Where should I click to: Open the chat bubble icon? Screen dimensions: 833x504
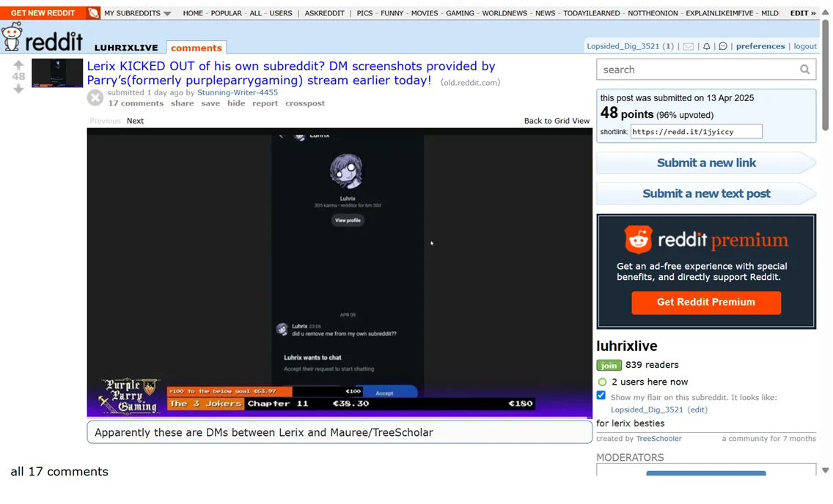[x=723, y=47]
